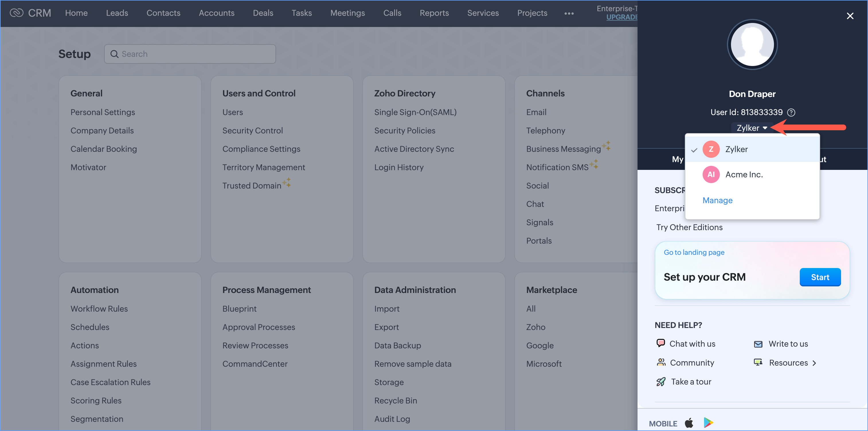Click the Community people icon
This screenshot has height=431, width=868.
tap(661, 362)
